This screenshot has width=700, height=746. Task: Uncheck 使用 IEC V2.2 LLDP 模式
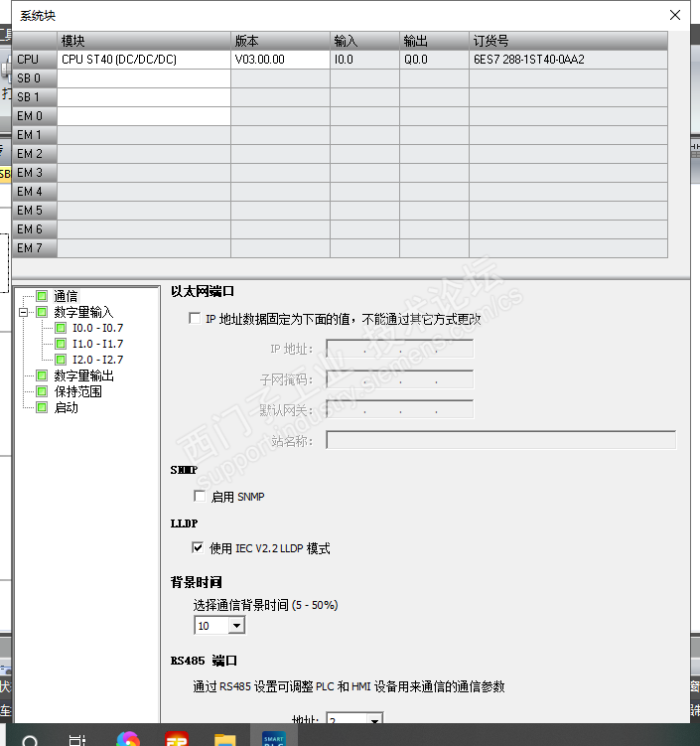[198, 547]
